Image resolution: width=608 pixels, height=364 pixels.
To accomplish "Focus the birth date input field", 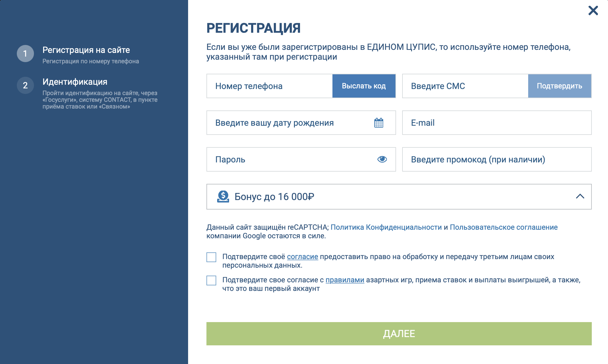I will tap(301, 123).
